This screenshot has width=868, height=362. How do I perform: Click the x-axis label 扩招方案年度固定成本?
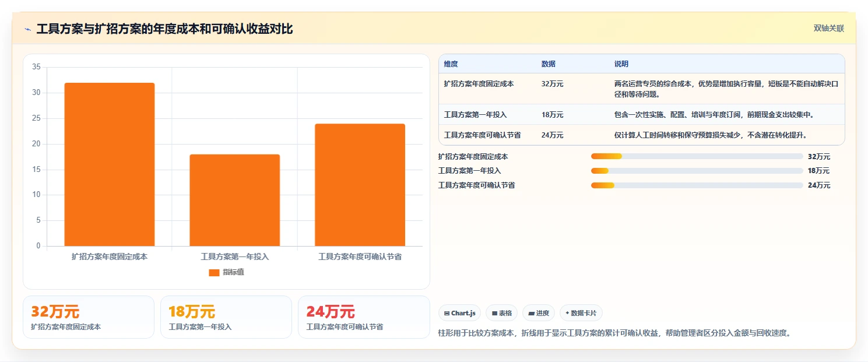point(110,256)
